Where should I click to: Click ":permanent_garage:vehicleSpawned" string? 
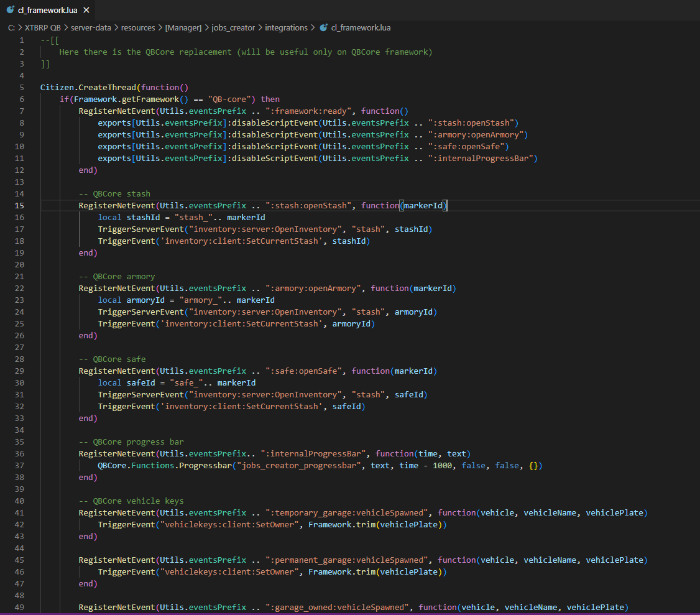346,560
